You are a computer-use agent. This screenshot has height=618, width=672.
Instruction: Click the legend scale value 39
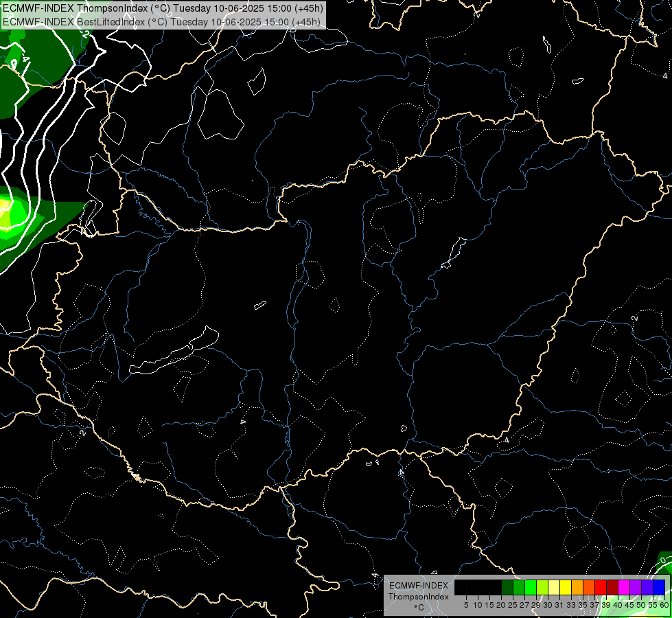click(606, 605)
